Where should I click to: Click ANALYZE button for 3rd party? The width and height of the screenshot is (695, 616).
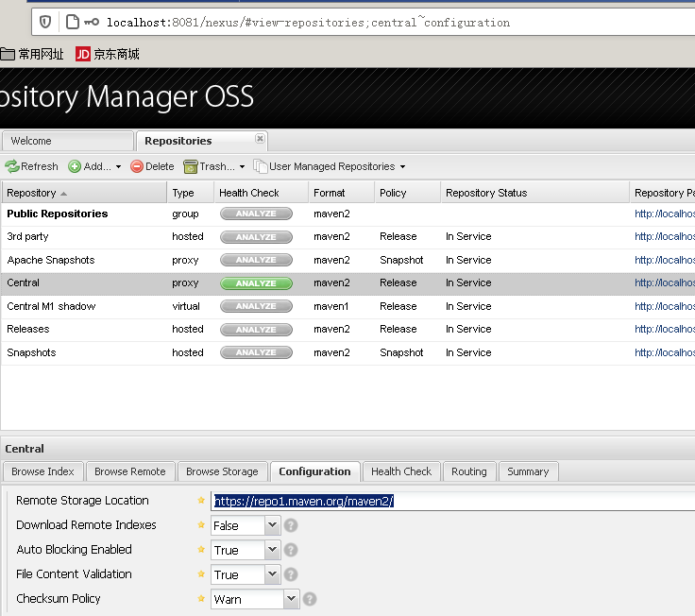(256, 237)
